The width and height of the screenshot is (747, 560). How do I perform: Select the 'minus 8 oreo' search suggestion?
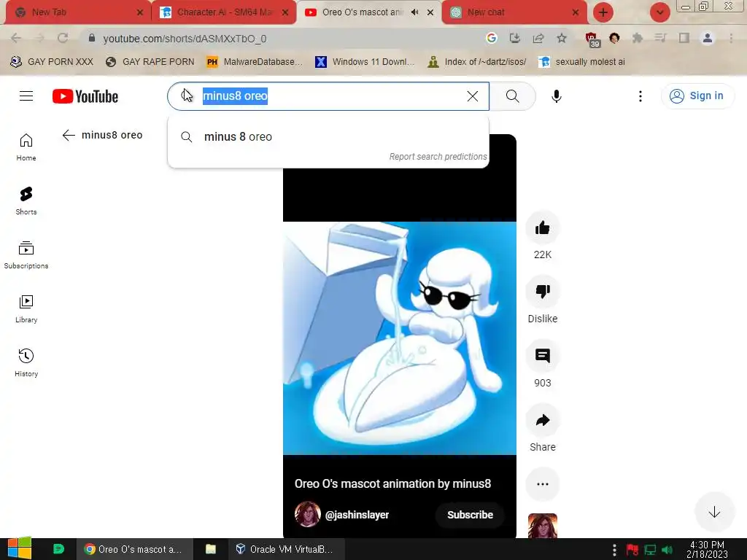click(x=328, y=137)
